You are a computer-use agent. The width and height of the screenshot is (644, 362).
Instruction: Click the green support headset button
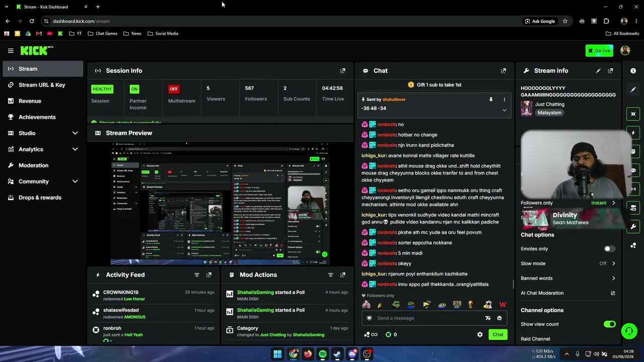click(629, 331)
